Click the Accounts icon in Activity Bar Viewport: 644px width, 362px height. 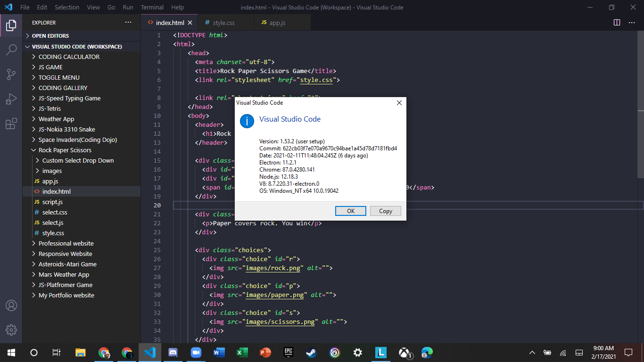[x=11, y=305]
